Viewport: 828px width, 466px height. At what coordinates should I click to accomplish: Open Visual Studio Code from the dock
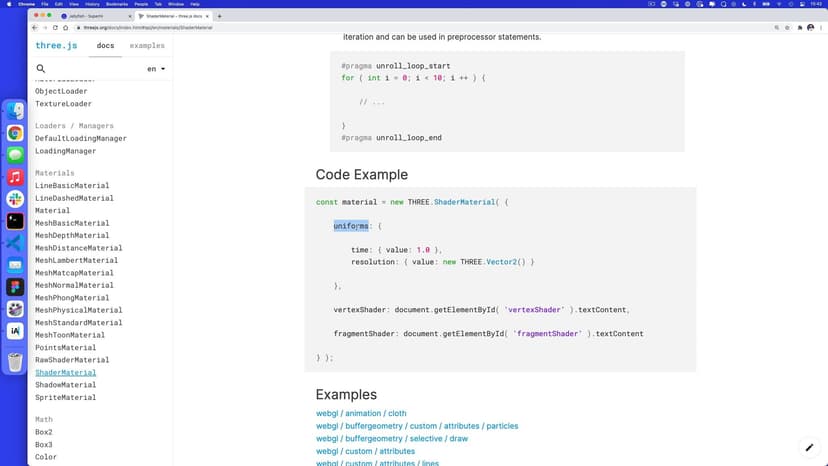coord(15,243)
